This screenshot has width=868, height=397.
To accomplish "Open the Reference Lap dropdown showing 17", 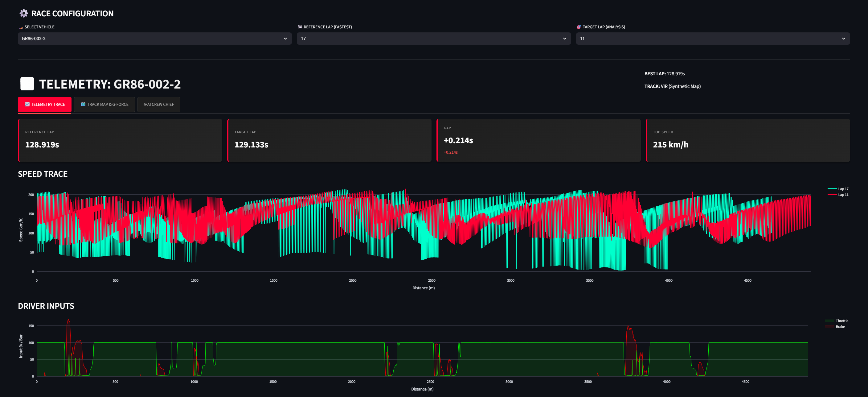I will pos(433,39).
